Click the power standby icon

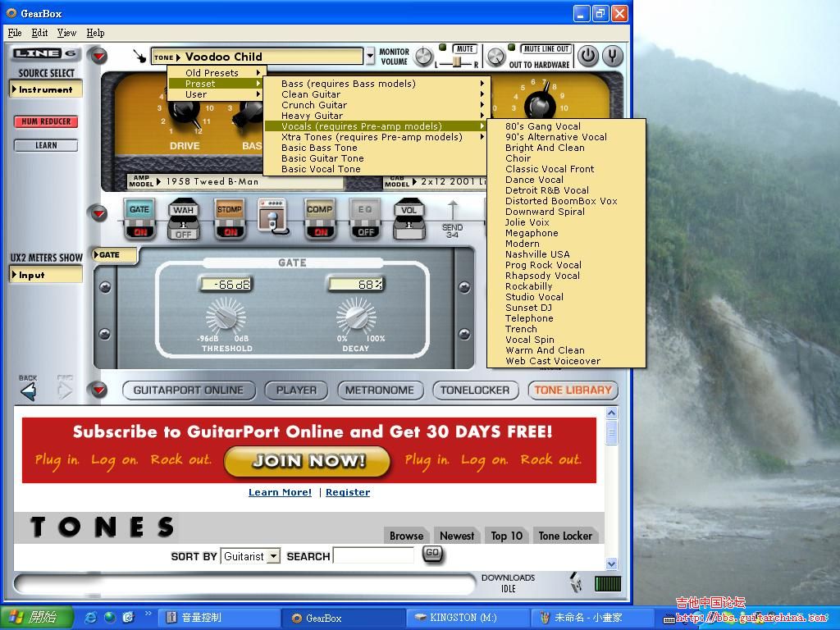click(x=588, y=57)
